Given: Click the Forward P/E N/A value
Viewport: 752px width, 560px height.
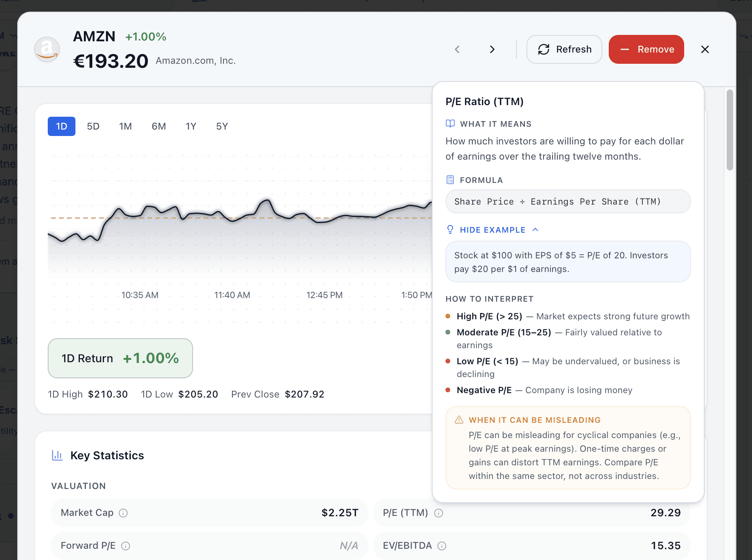Looking at the screenshot, I should (349, 546).
